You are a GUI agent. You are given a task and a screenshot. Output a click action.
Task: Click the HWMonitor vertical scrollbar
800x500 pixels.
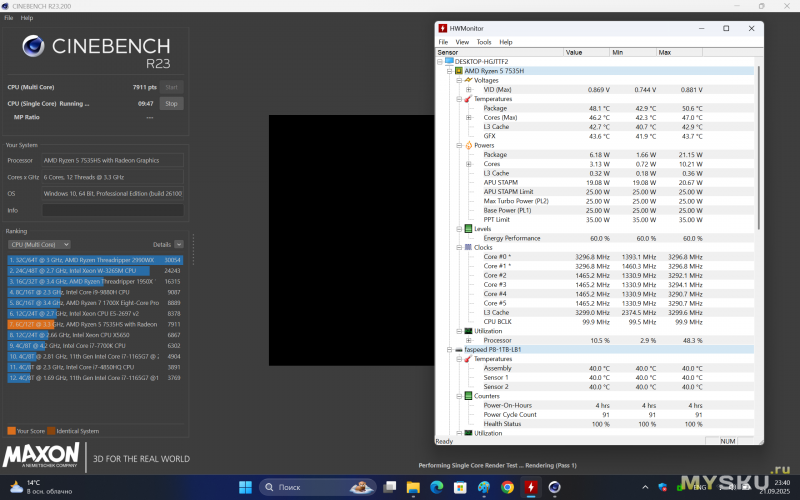[x=759, y=148]
